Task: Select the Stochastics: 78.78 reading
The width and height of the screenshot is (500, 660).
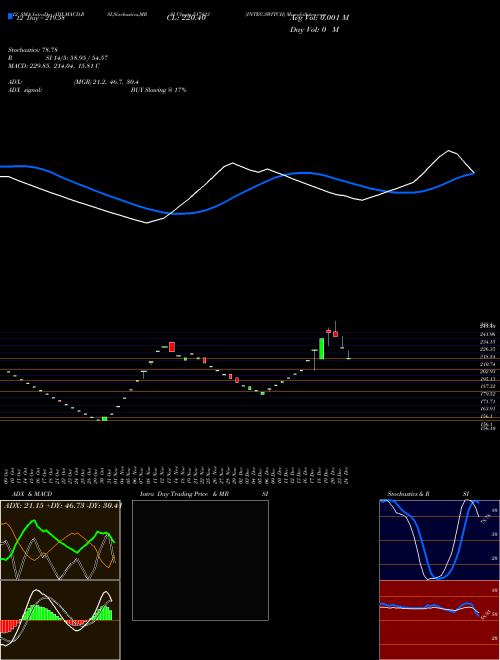Action: (32, 50)
